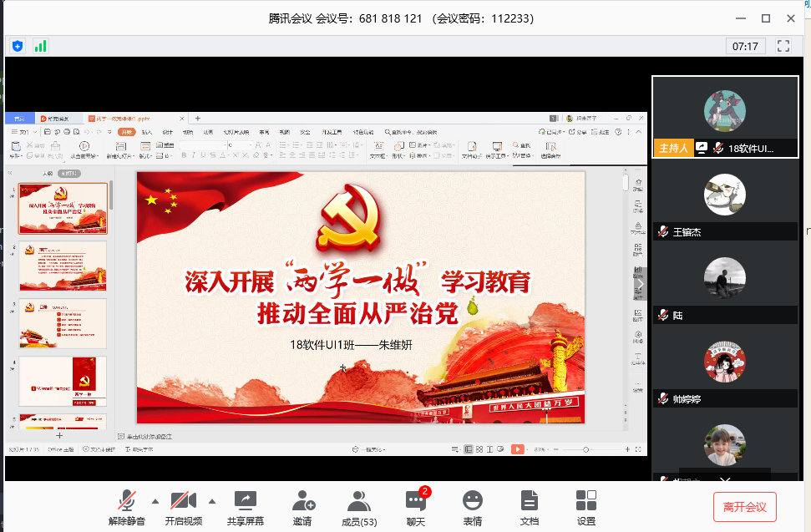Select the 开发工具 ribbon tab
The image size is (811, 532).
(332, 132)
